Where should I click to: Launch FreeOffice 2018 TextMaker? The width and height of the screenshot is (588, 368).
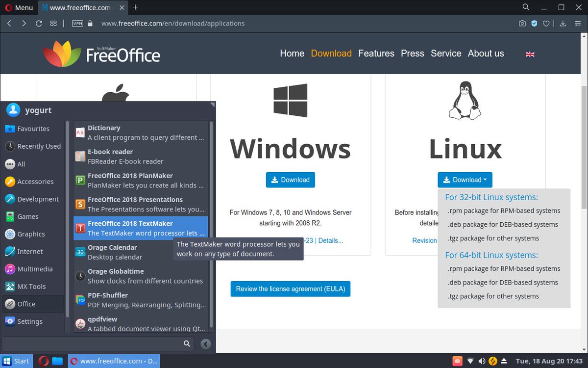pyautogui.click(x=141, y=228)
